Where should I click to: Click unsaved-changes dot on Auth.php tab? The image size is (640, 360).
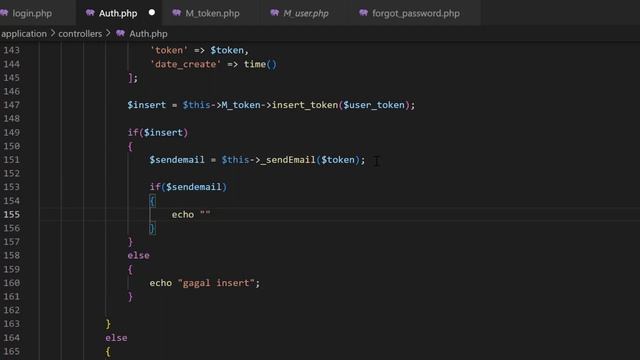[152, 13]
